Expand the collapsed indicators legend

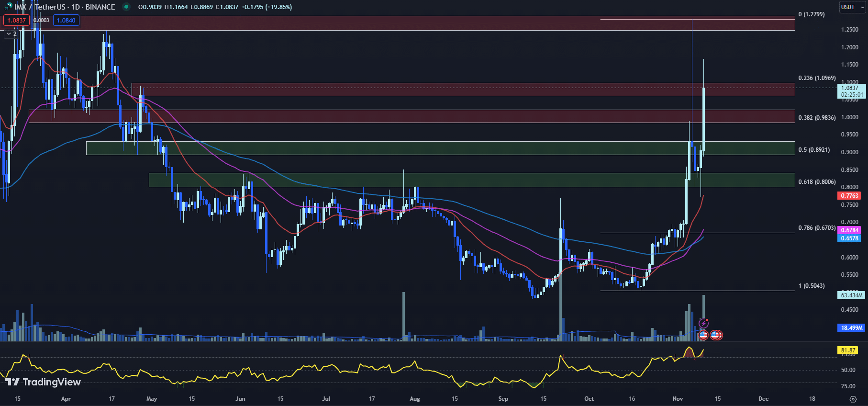[x=11, y=34]
